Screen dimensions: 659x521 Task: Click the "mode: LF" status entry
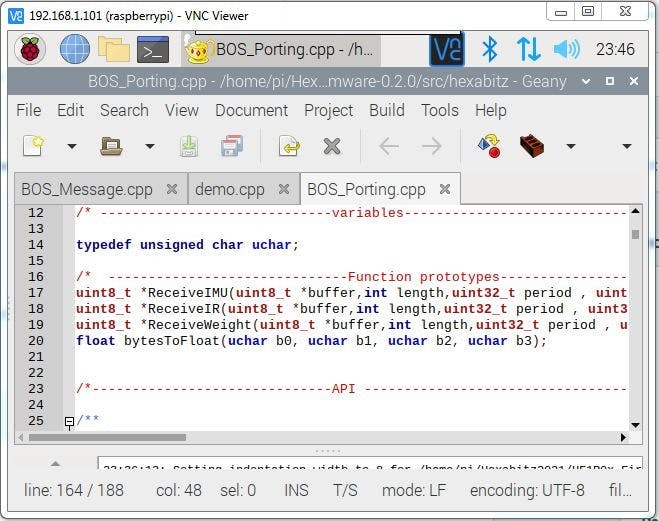coord(414,490)
